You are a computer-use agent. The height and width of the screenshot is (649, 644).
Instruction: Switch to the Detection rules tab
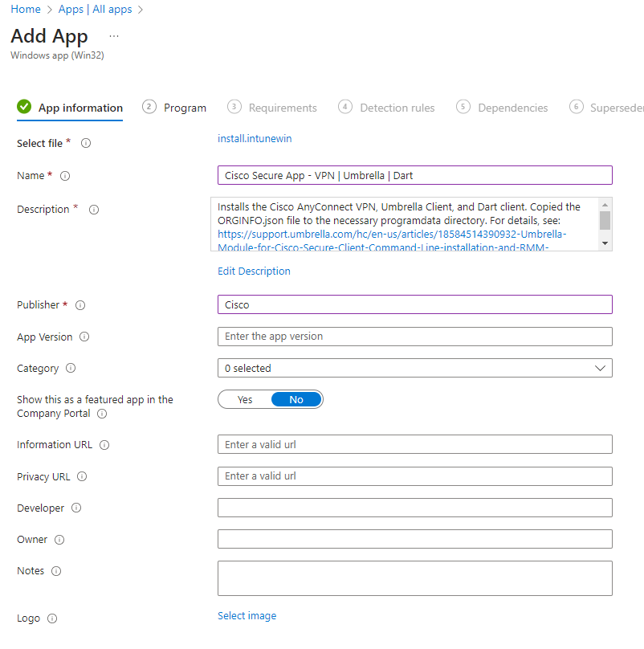pyautogui.click(x=397, y=108)
